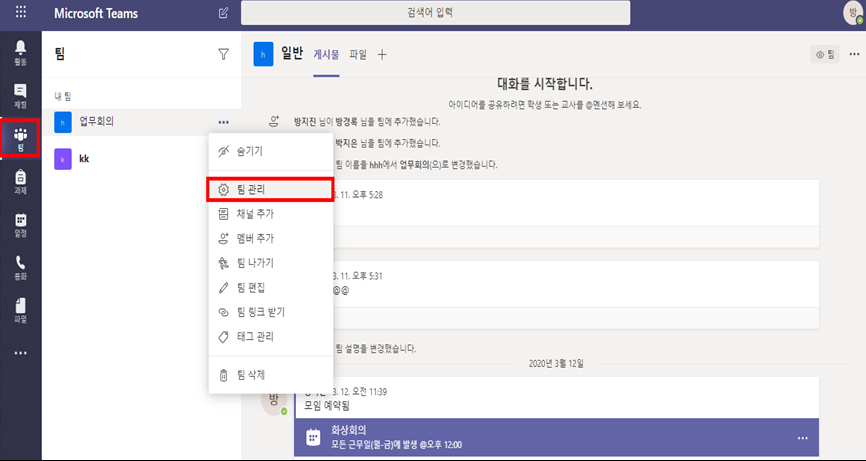Choose 팀 나가기 from the context menu

pyautogui.click(x=271, y=263)
